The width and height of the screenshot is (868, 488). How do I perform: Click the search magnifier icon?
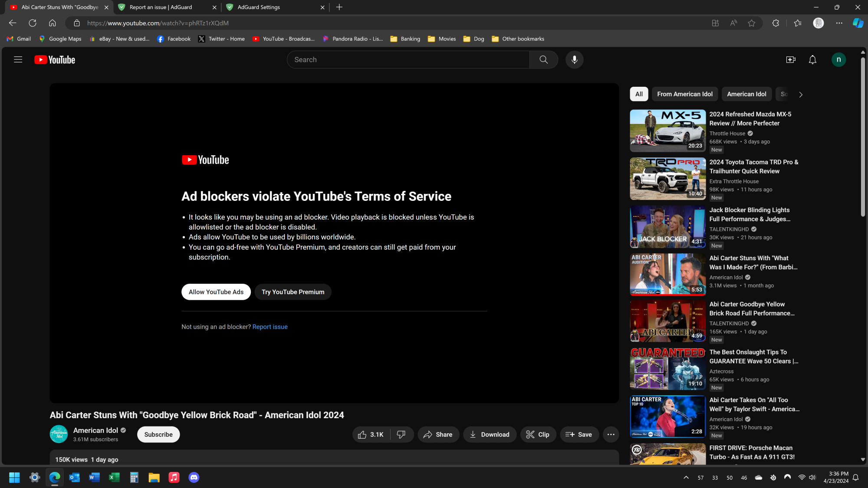tap(543, 59)
